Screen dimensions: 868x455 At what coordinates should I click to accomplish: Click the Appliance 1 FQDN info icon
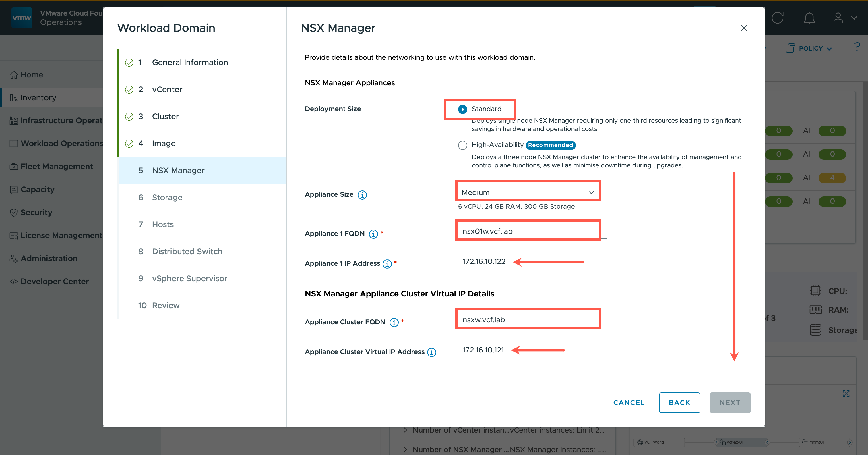[x=373, y=234]
